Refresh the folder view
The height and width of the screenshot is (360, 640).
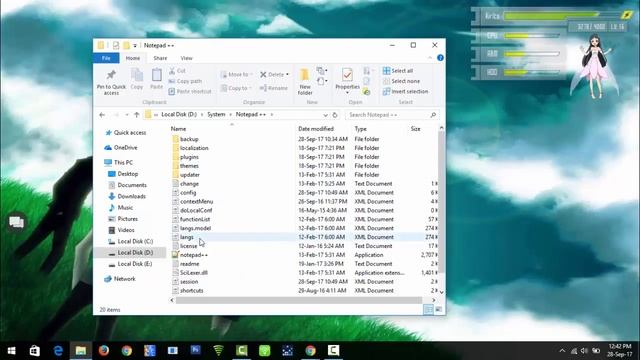[x=335, y=115]
